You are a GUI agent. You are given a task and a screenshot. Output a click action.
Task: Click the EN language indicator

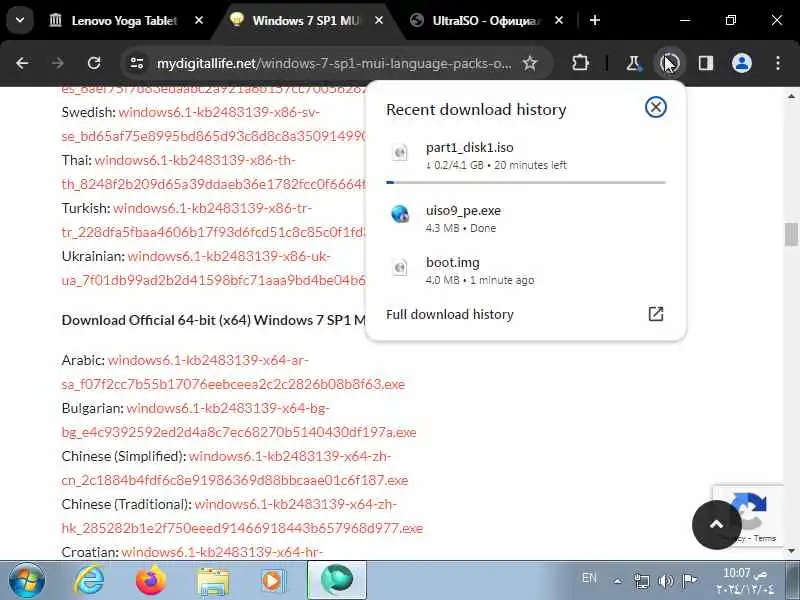[589, 578]
